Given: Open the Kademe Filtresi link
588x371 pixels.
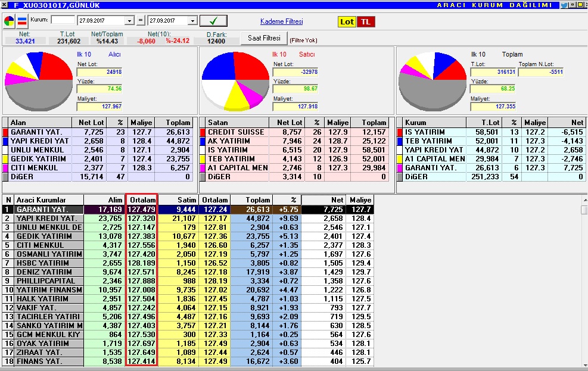Looking at the screenshot, I should tap(282, 21).
